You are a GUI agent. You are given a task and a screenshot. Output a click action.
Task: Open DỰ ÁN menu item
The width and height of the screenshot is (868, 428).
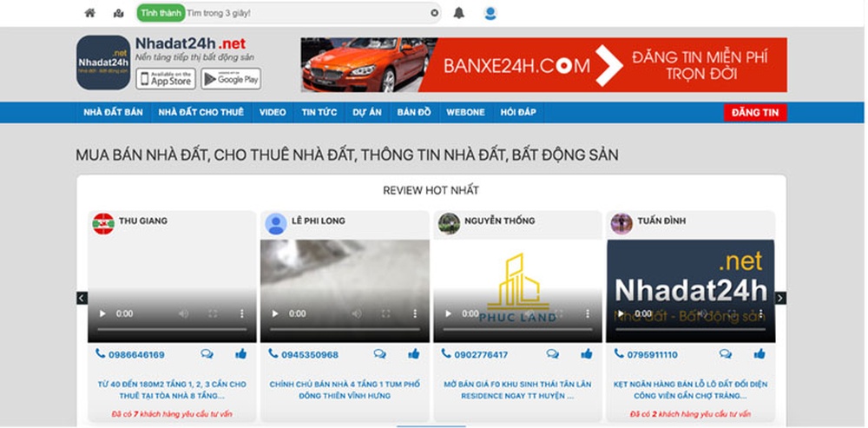point(367,112)
